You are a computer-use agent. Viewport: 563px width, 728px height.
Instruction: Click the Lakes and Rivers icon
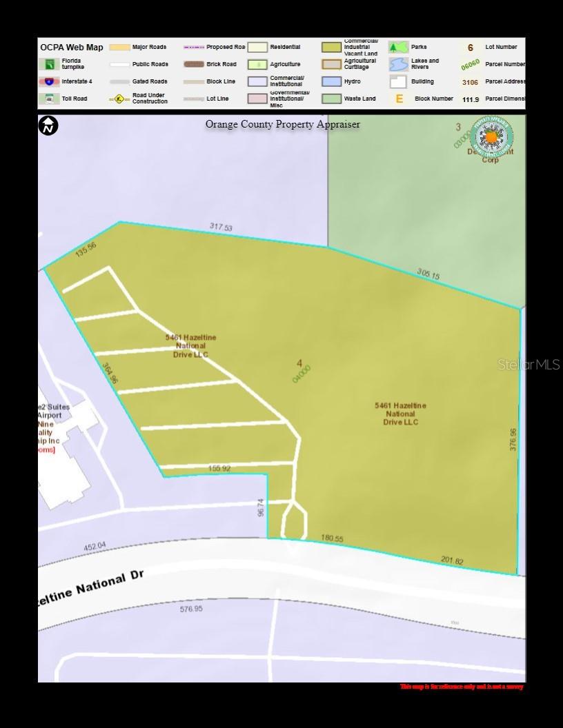click(398, 64)
